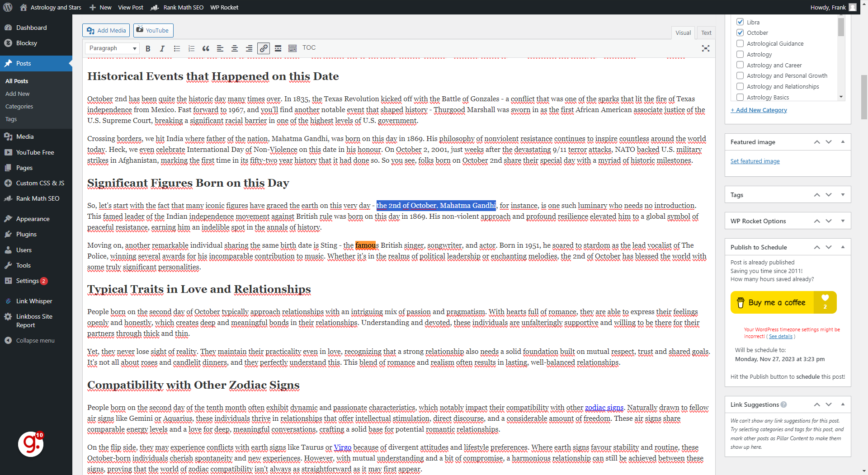
Task: Uncheck the Libra category
Action: (x=740, y=22)
